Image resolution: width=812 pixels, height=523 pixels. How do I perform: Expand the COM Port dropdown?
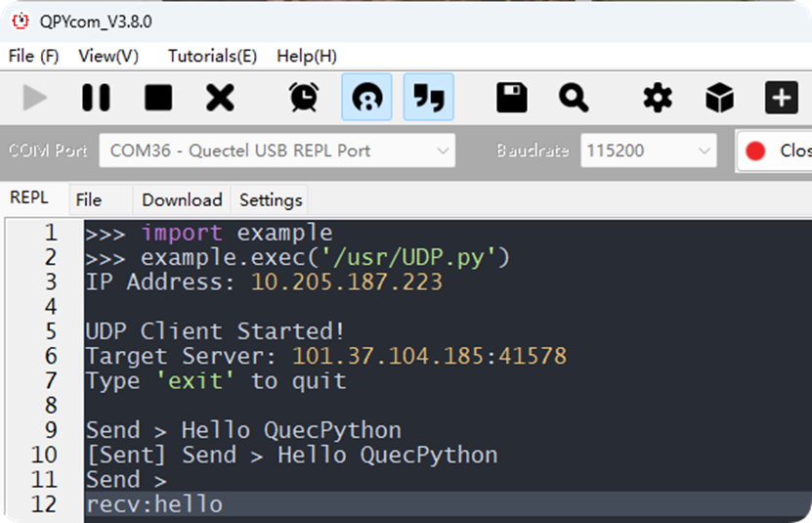(277, 151)
